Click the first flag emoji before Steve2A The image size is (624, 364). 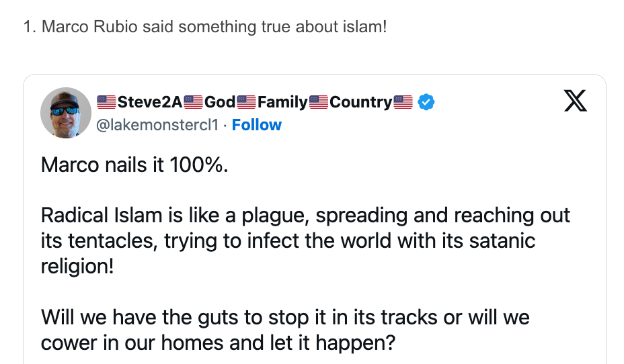pos(107,102)
